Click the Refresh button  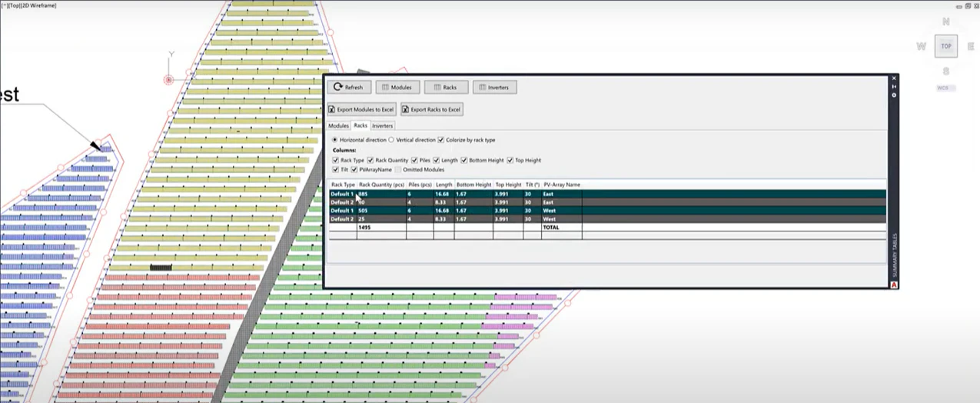(x=349, y=87)
